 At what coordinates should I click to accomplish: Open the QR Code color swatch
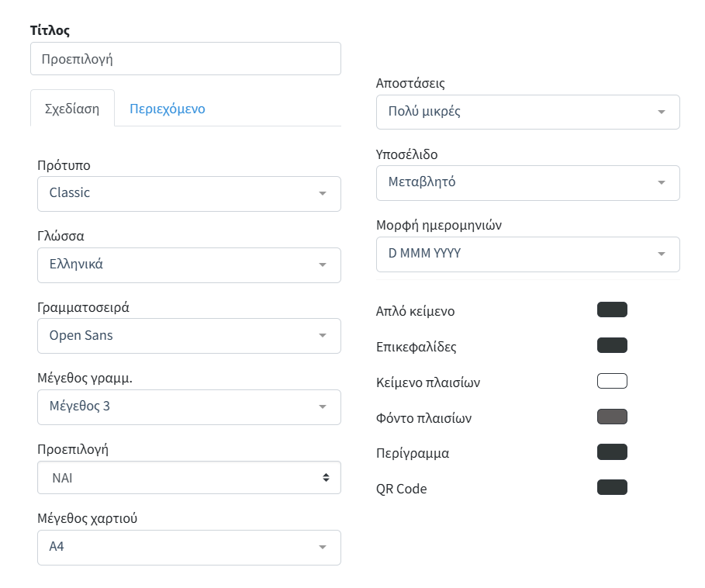(612, 487)
